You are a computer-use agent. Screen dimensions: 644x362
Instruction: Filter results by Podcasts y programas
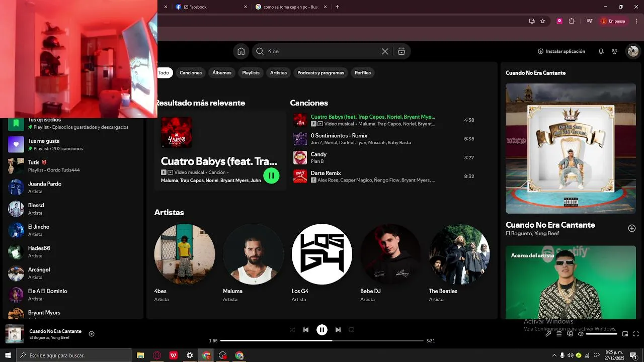(320, 73)
